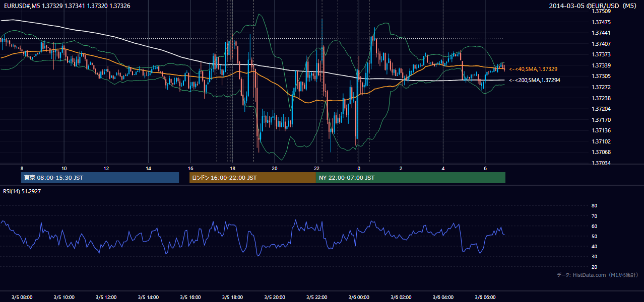The width and height of the screenshot is (644, 302).
Task: Click the 2014-03-05 EUR/USD (M5) title
Action: click(594, 6)
